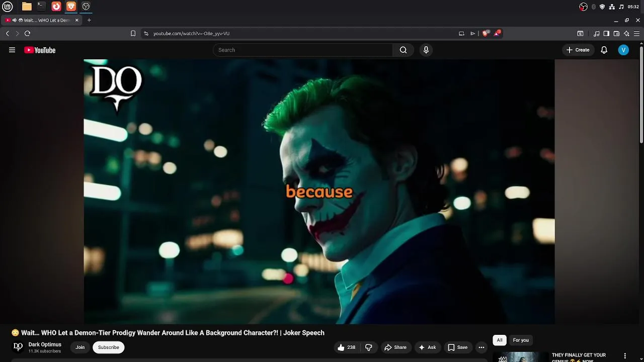Viewport: 644px width, 362px height.
Task: Click the OBS recording tray icon
Action: (x=584, y=7)
